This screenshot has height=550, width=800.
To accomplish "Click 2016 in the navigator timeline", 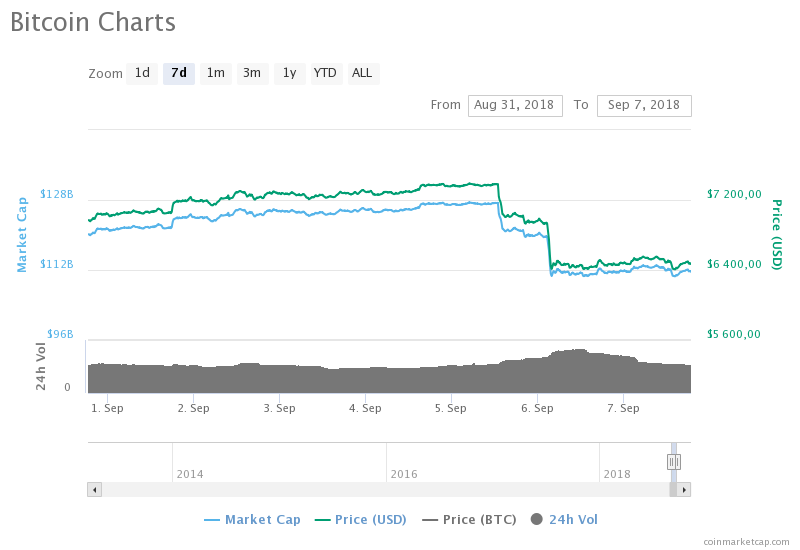I will [x=404, y=474].
